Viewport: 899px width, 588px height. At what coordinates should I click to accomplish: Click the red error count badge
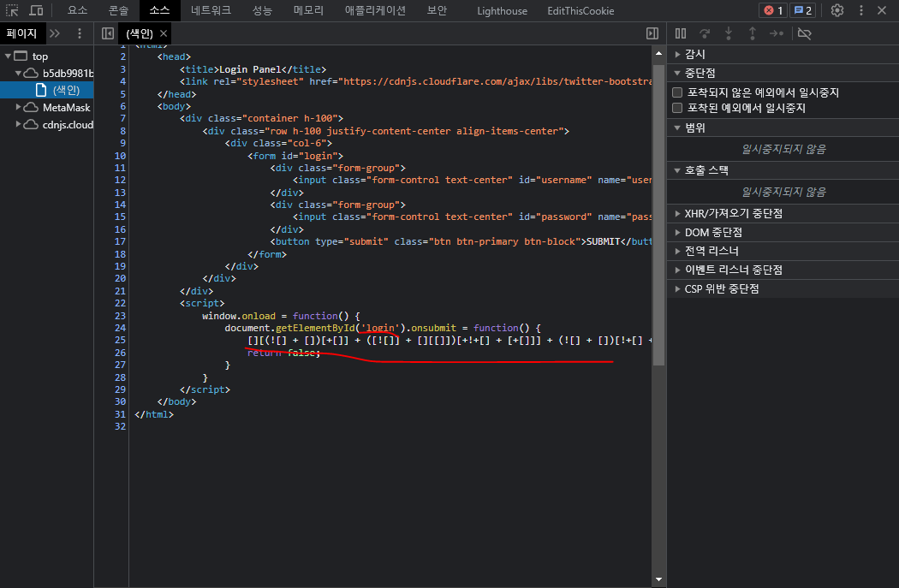772,10
